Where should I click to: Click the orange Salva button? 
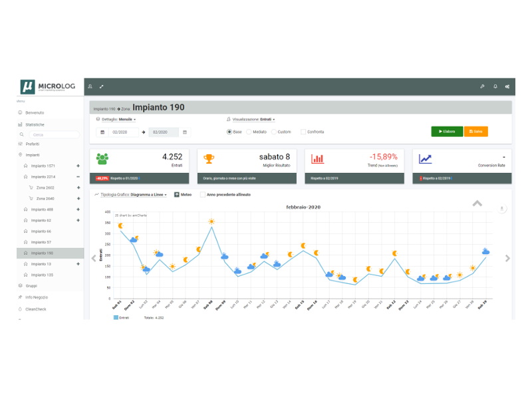click(476, 131)
